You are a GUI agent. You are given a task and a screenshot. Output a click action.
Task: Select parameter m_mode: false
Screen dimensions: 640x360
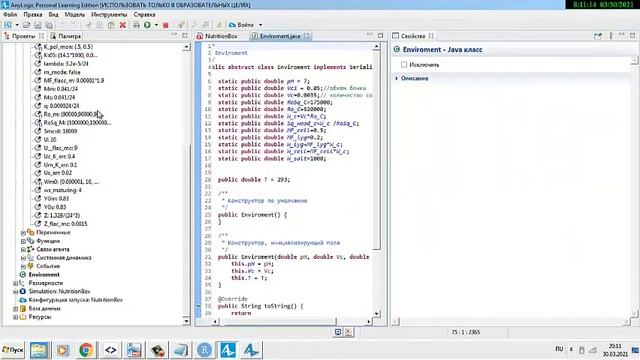point(62,72)
